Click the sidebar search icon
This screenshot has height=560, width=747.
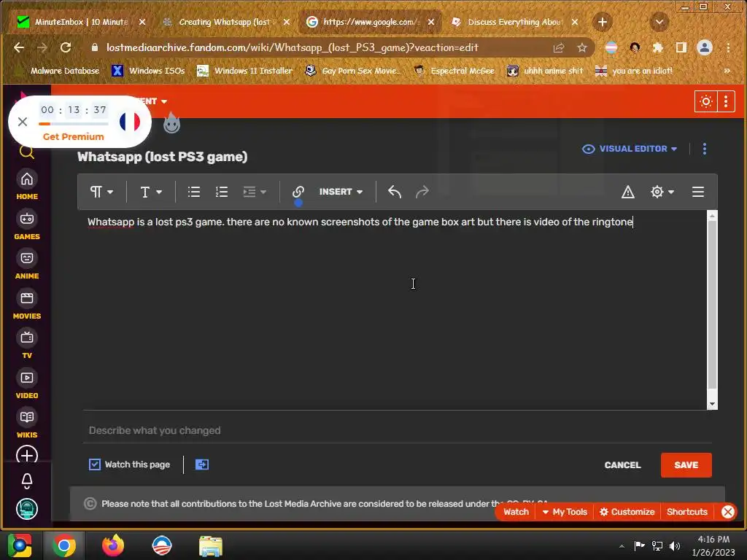click(x=27, y=152)
